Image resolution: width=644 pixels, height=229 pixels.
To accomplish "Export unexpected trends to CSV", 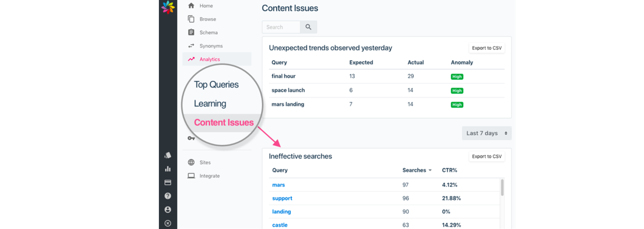I will [487, 48].
